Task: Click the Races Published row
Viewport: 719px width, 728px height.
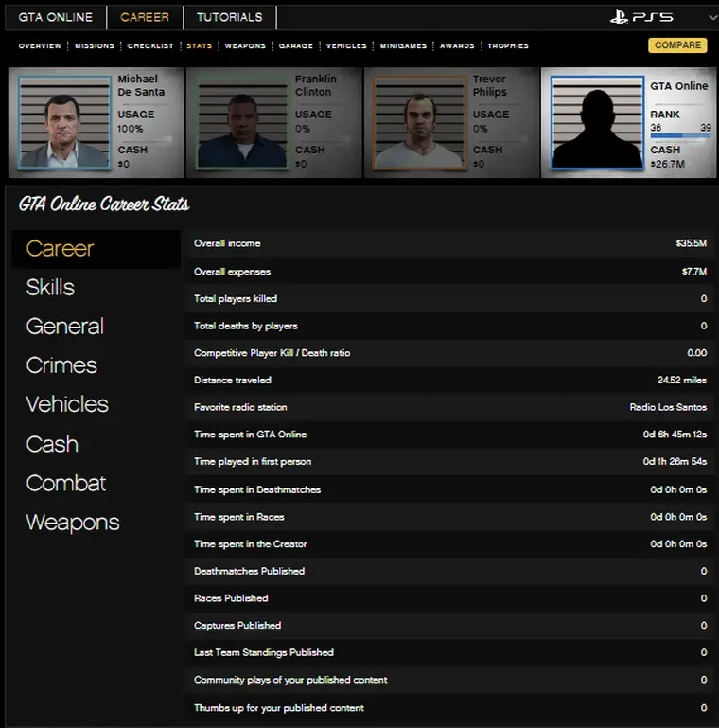Action: 449,598
